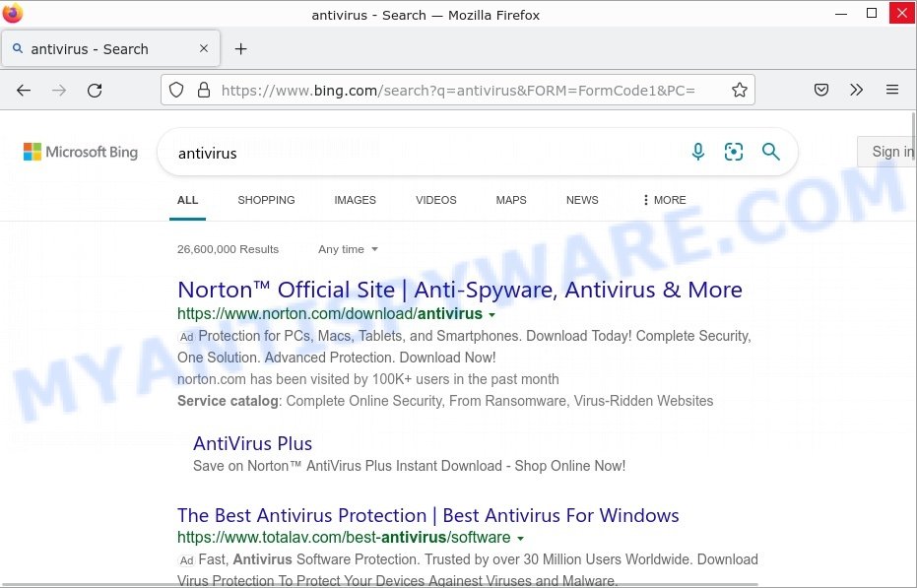Switch to VIDEOS results
Image resolution: width=917 pixels, height=588 pixels.
point(435,200)
